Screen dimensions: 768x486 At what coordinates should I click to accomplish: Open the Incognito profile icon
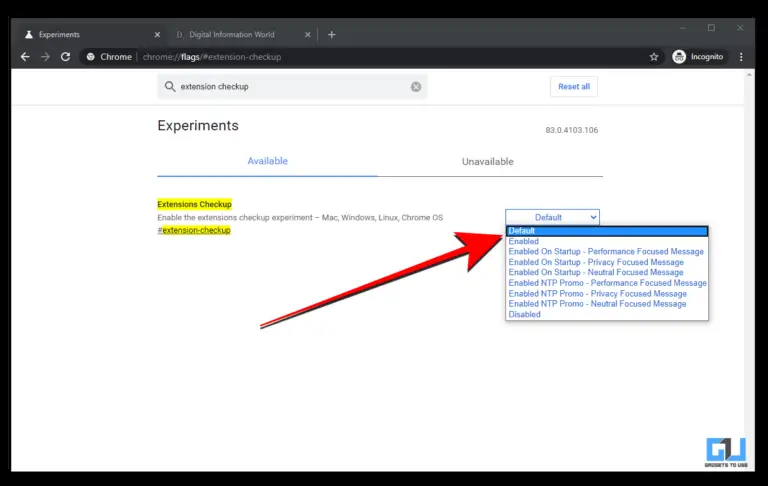(680, 57)
